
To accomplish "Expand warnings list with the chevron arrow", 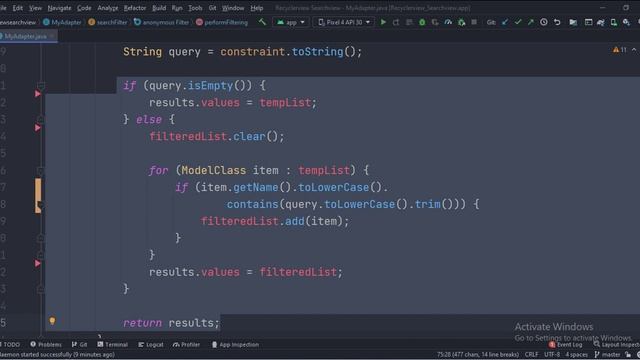I will (x=634, y=50).
